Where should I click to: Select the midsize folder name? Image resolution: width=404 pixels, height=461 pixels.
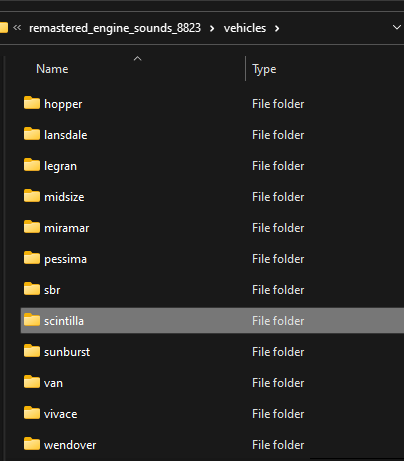pyautogui.click(x=64, y=197)
